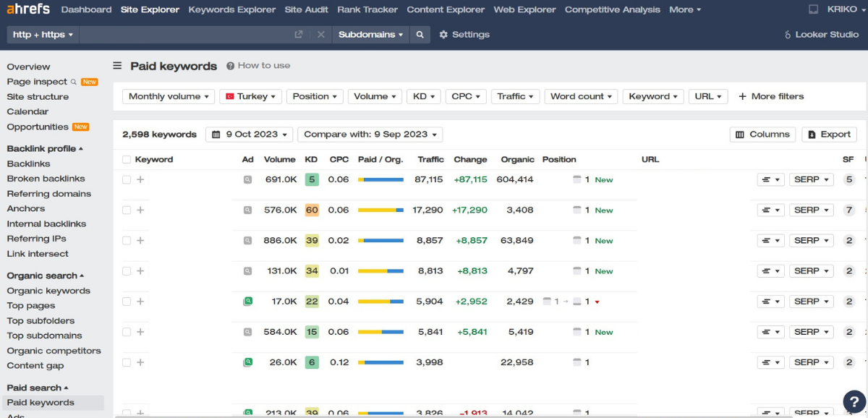
Task: Click the green ad icon in 17.0K volume row
Action: [247, 302]
